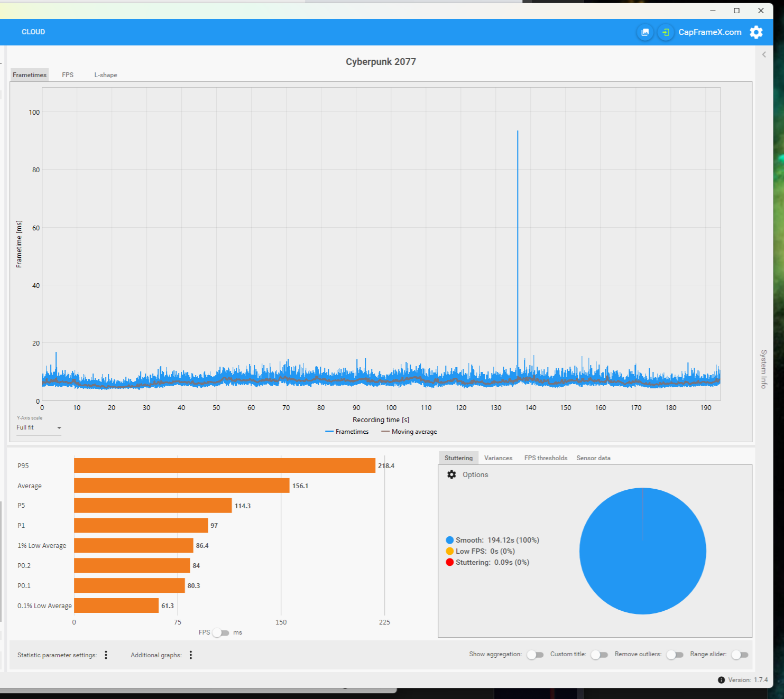Open the Sensor data tab

tap(593, 458)
